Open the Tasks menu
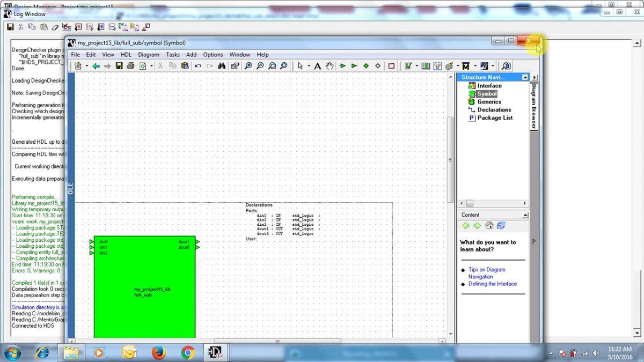Screen dimensions: 644x362 (173, 55)
